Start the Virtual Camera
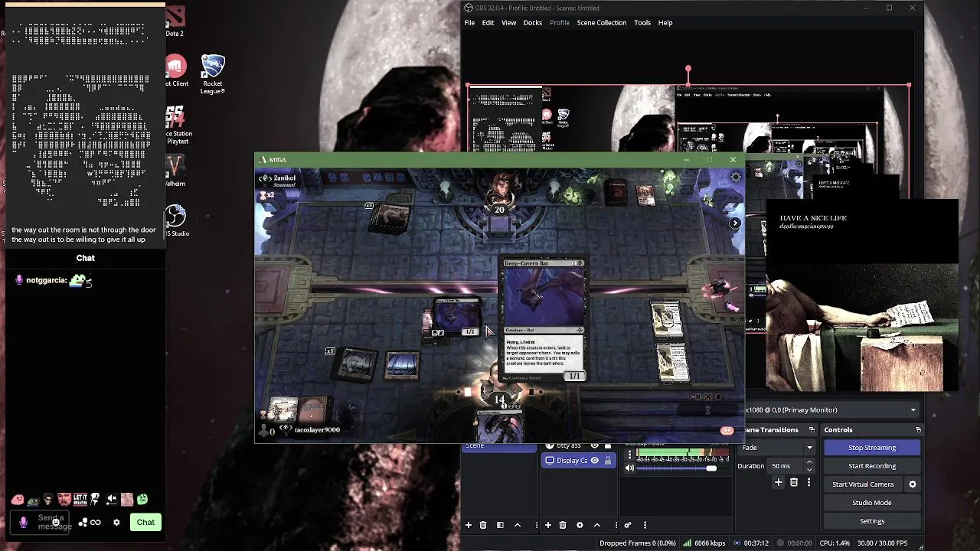This screenshot has width=980, height=551. (863, 484)
